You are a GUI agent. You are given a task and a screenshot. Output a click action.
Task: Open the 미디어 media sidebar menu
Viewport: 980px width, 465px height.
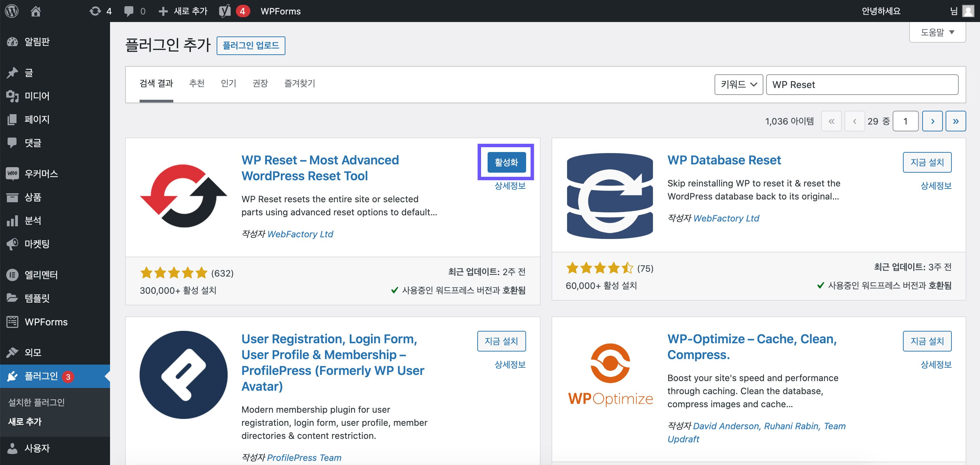pos(37,96)
